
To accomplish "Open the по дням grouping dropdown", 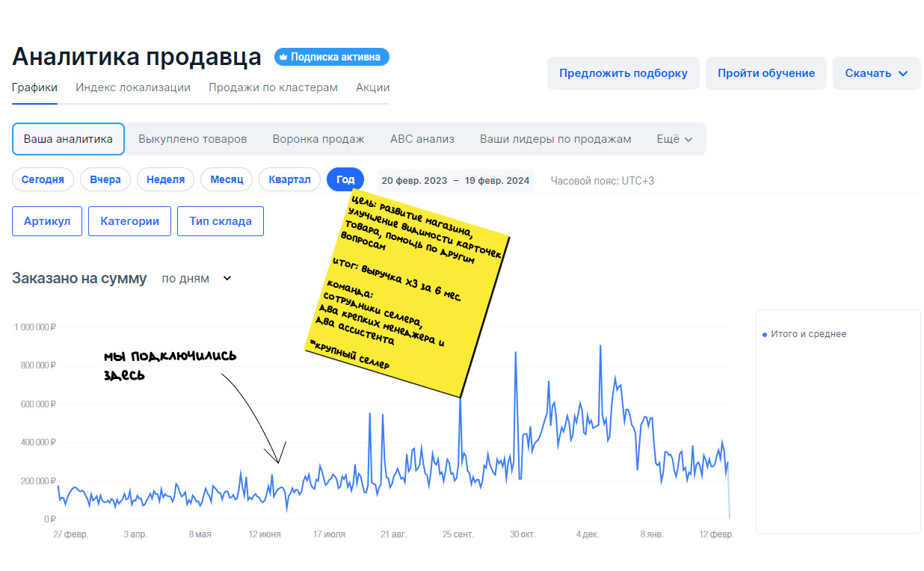I will tap(197, 278).
